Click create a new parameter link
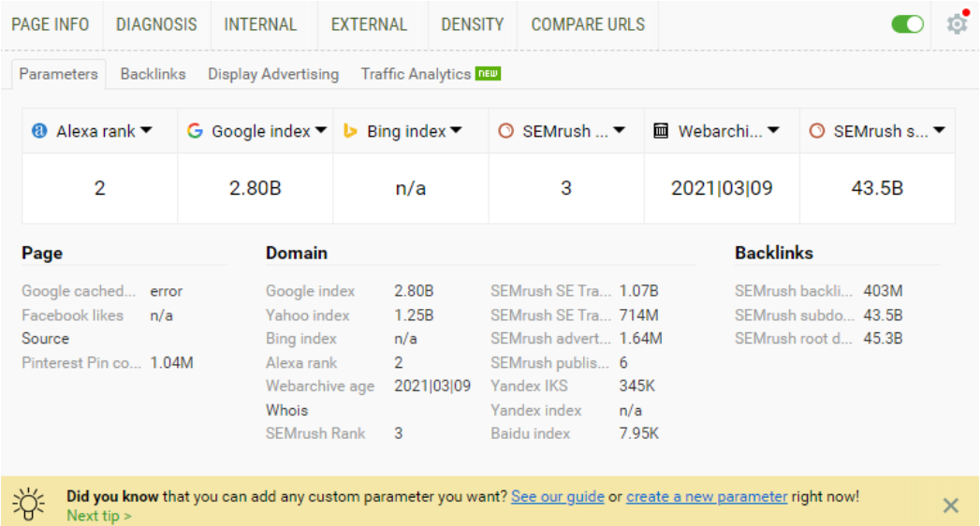The image size is (980, 526). pos(707,497)
